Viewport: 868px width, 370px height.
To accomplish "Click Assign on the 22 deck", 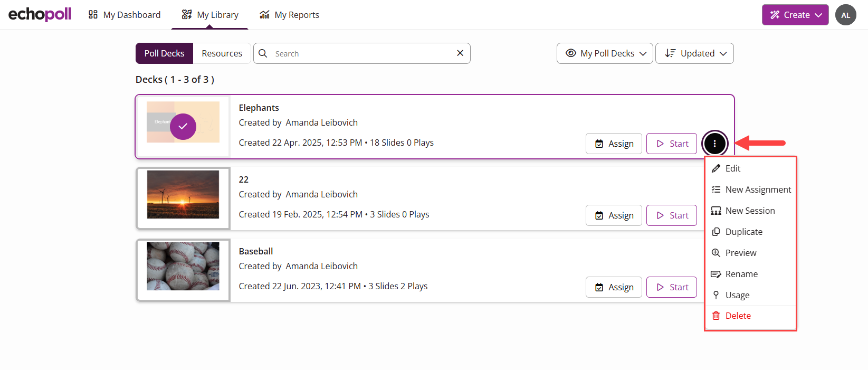I will point(614,215).
